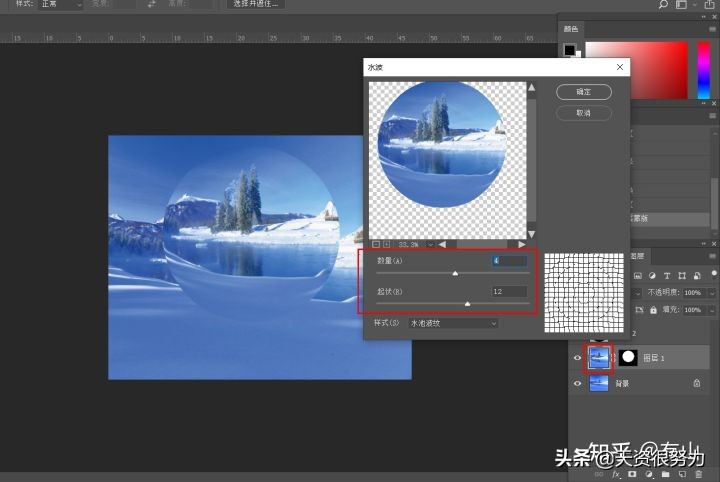Screen dimensions: 720x482
Task: Click the ripple grid pattern preview
Action: tap(584, 293)
